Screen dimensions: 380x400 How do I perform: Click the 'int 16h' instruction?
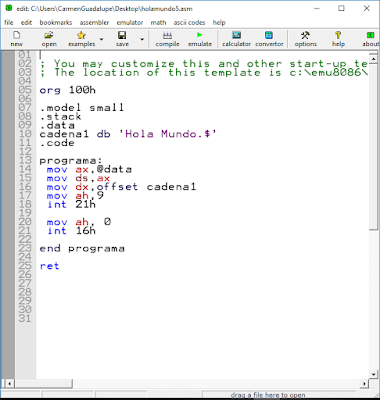point(71,231)
